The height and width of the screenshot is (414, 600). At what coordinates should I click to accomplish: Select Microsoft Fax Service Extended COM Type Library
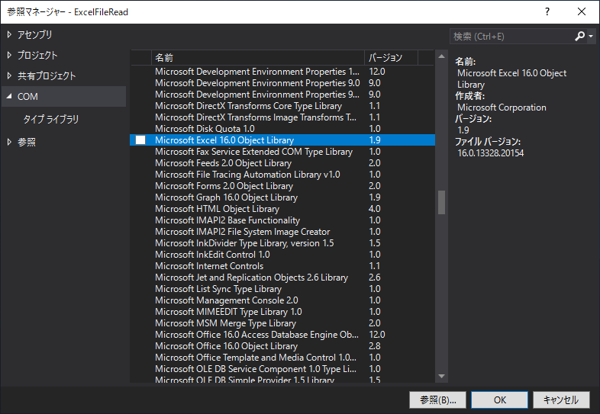tap(282, 152)
